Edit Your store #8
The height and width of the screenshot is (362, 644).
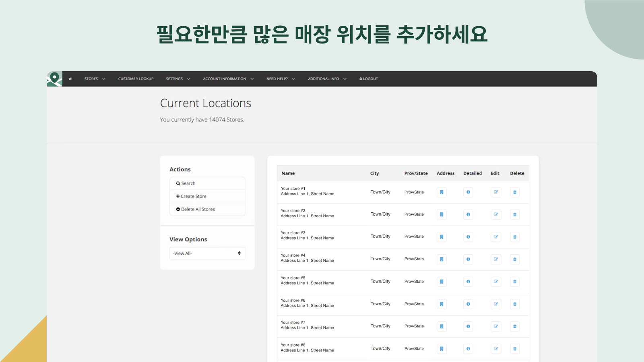(496, 349)
